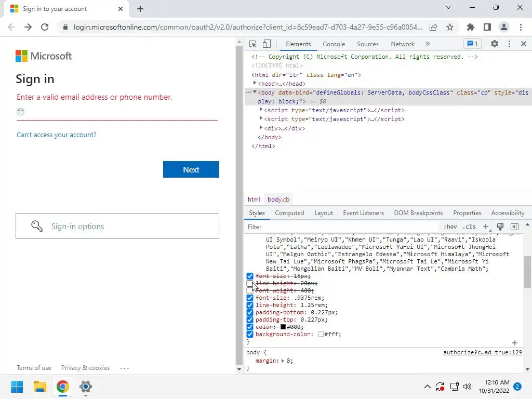Image resolution: width=532 pixels, height=399 pixels.
Task: Expand the second script element
Action: coord(261,118)
